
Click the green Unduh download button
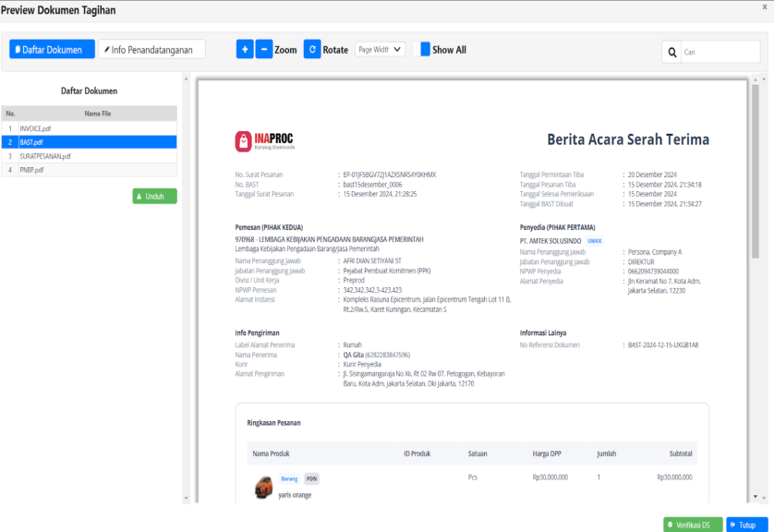[154, 196]
